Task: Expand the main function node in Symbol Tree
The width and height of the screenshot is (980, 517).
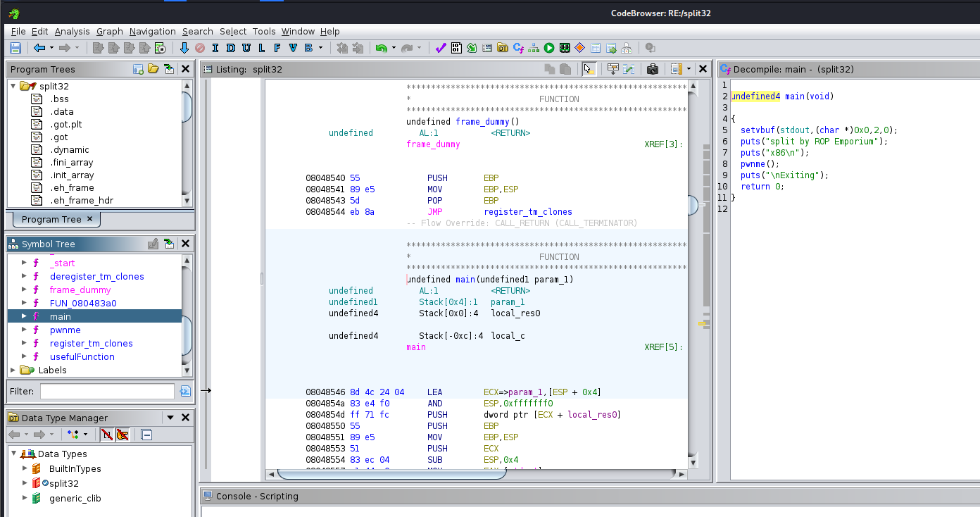Action: coord(24,317)
